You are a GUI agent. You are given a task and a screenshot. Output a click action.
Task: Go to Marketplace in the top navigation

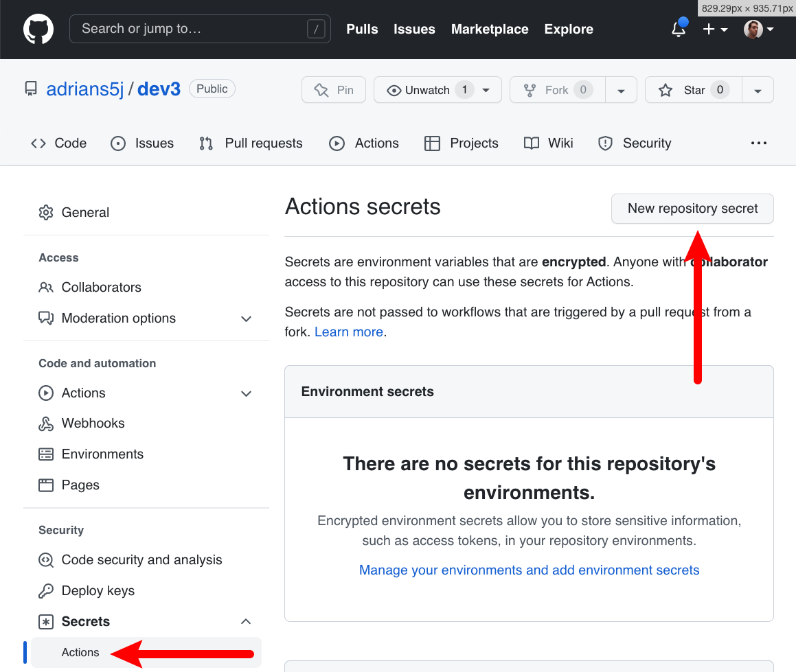(489, 29)
